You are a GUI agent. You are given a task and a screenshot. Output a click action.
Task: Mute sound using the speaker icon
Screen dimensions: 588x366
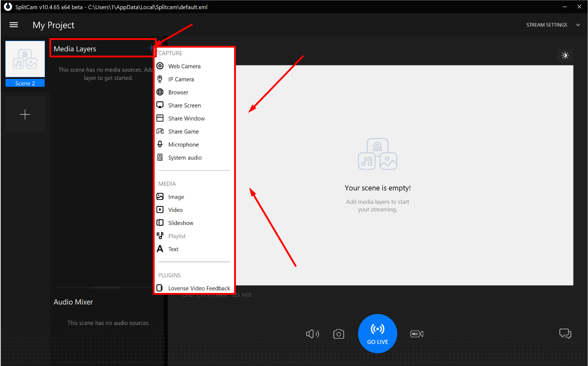(313, 334)
